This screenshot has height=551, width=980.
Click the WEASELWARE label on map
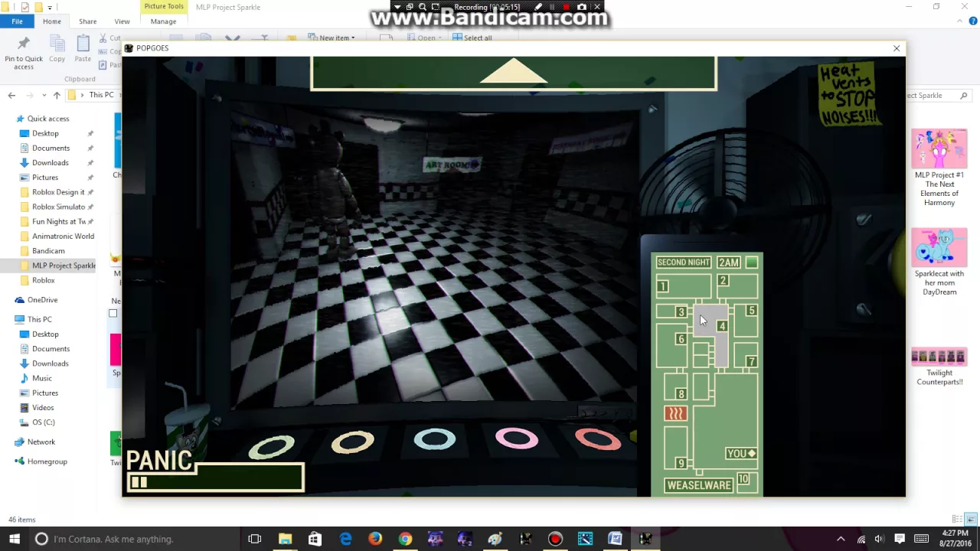coord(699,485)
